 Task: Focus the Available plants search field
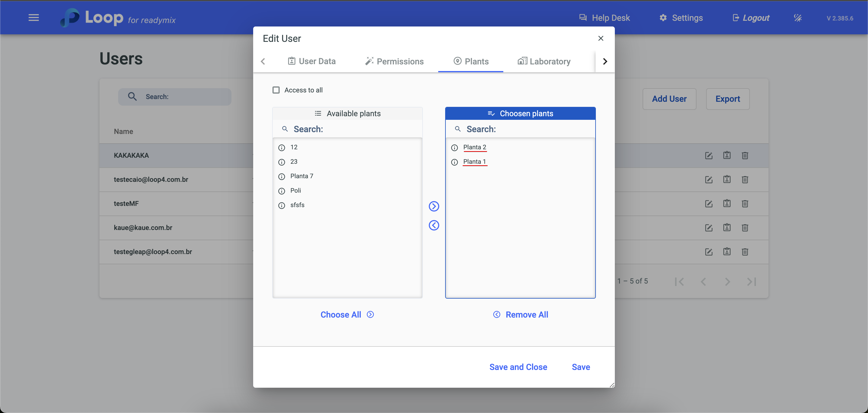click(354, 129)
